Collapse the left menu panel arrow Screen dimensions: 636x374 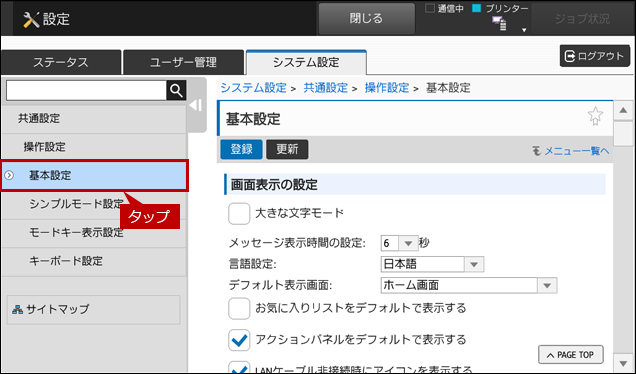tap(196, 105)
